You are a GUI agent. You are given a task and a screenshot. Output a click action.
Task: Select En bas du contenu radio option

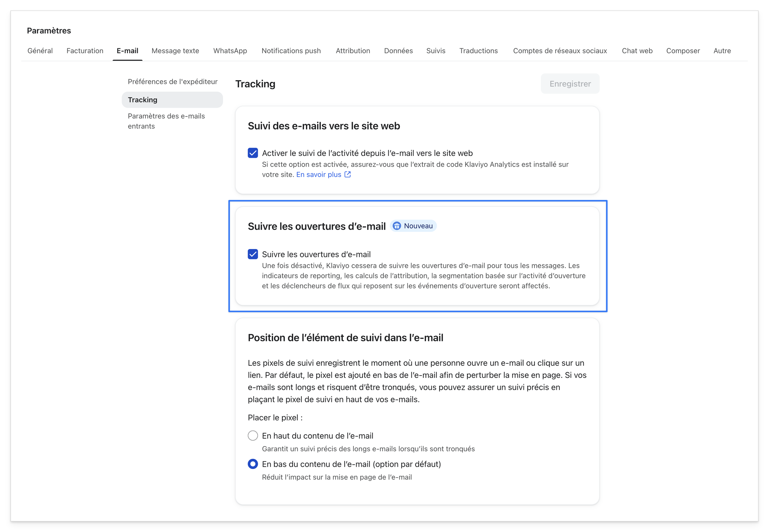253,464
